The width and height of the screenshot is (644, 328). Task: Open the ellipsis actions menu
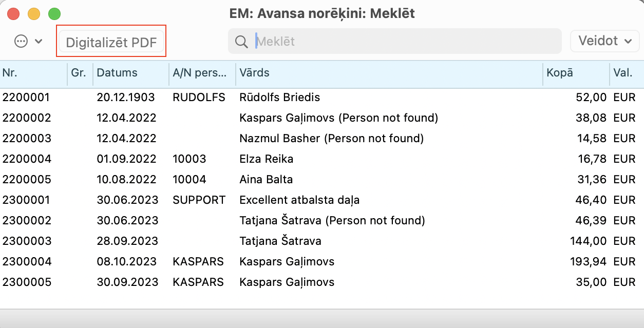click(x=28, y=41)
